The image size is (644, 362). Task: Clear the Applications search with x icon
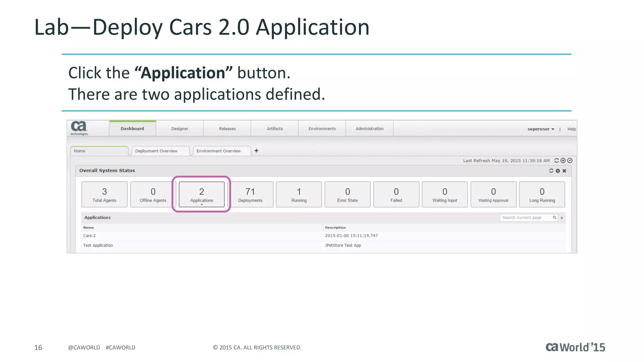click(562, 218)
